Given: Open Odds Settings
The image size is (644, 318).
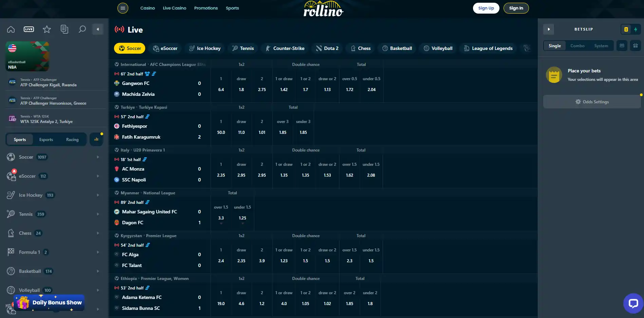Looking at the screenshot, I should pos(592,102).
